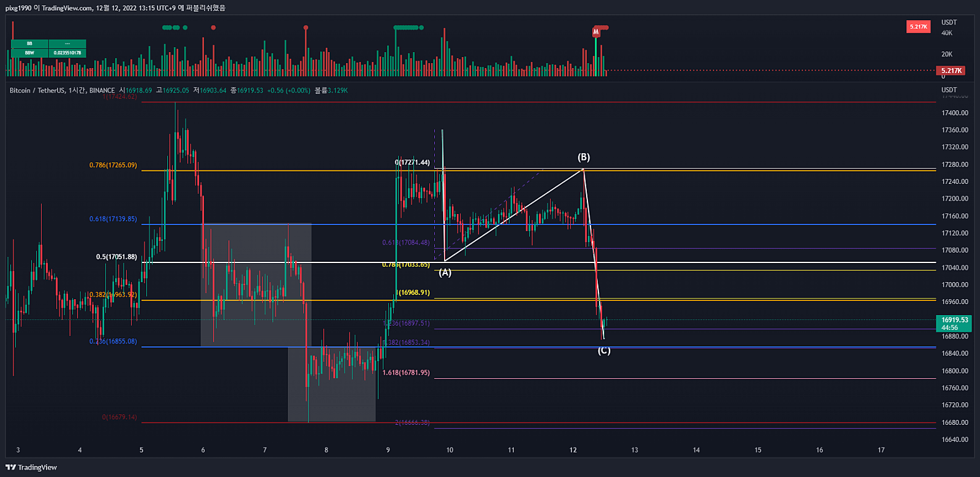Click the (B) wave label
Image resolution: width=980 pixels, height=477 pixels.
[x=584, y=157]
